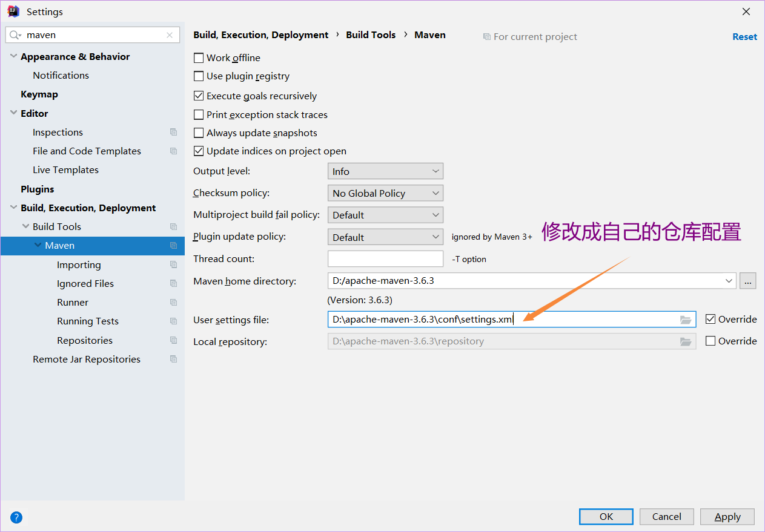Collapse Build, Execution, Deployment section
The width and height of the screenshot is (765, 532).
pyautogui.click(x=13, y=208)
